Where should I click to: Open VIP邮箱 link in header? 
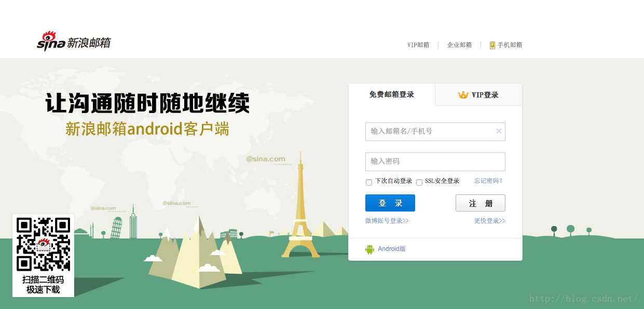pyautogui.click(x=418, y=45)
